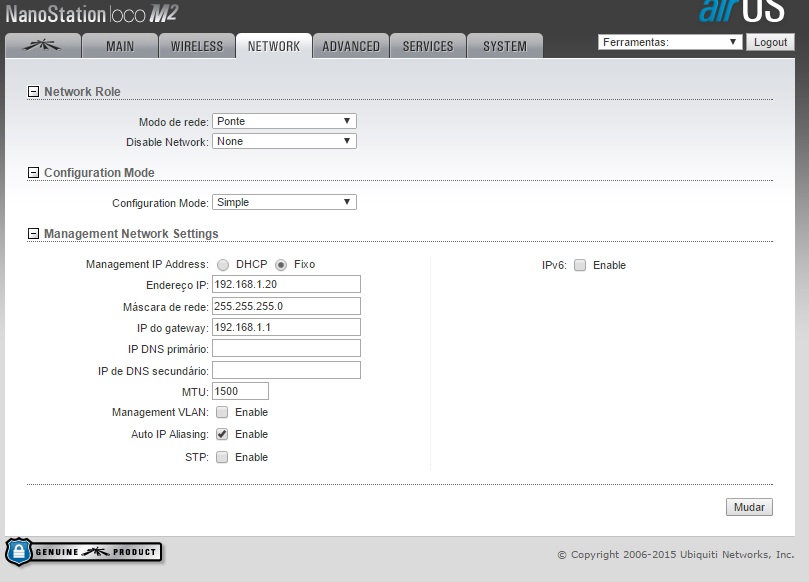This screenshot has width=809, height=582.
Task: Click the Management Network Settings heading text
Action: point(131,234)
